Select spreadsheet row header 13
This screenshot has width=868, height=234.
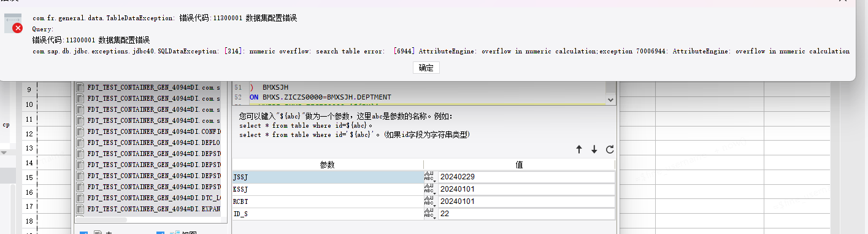pyautogui.click(x=29, y=148)
